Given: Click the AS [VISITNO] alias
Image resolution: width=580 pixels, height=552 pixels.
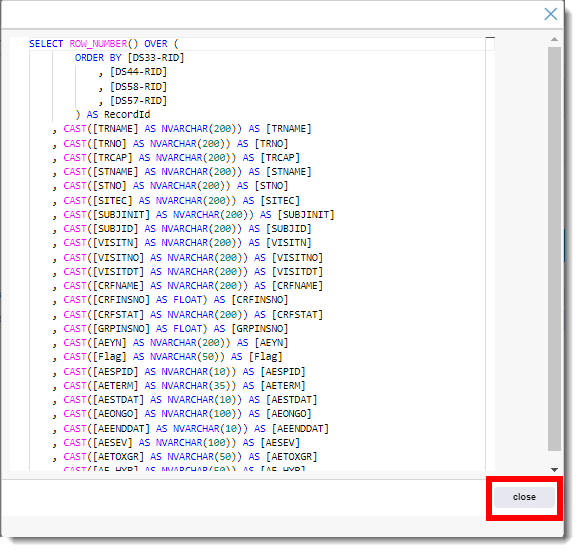Looking at the screenshot, I should point(289,258).
